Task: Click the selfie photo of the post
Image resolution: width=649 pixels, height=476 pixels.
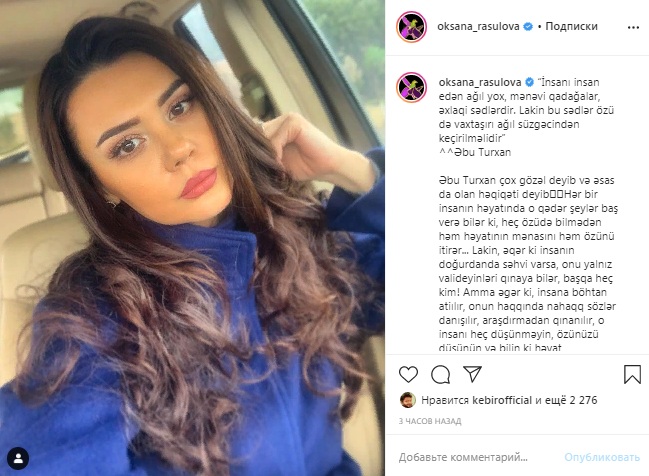Action: (x=192, y=238)
